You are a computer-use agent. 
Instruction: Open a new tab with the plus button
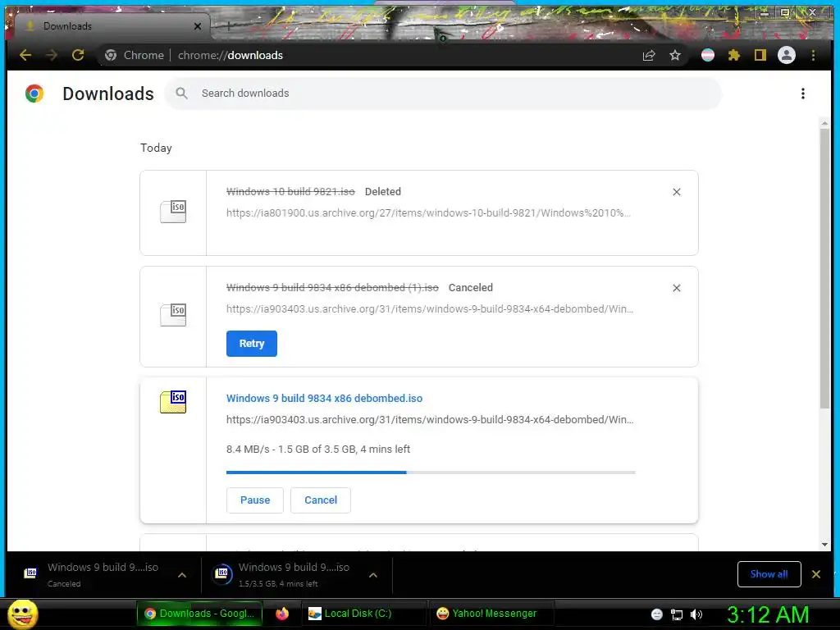(228, 25)
